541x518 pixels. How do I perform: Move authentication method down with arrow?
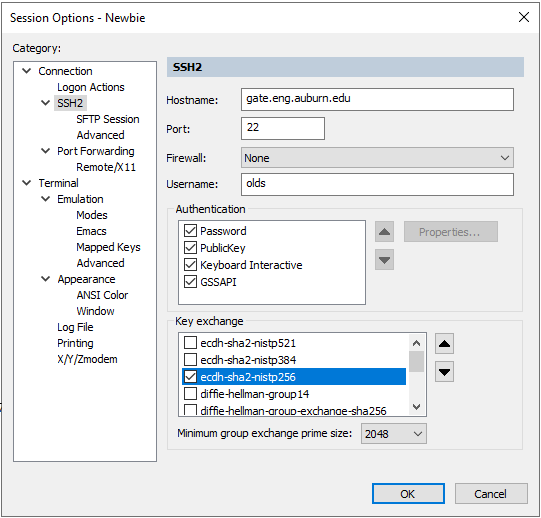(x=384, y=260)
